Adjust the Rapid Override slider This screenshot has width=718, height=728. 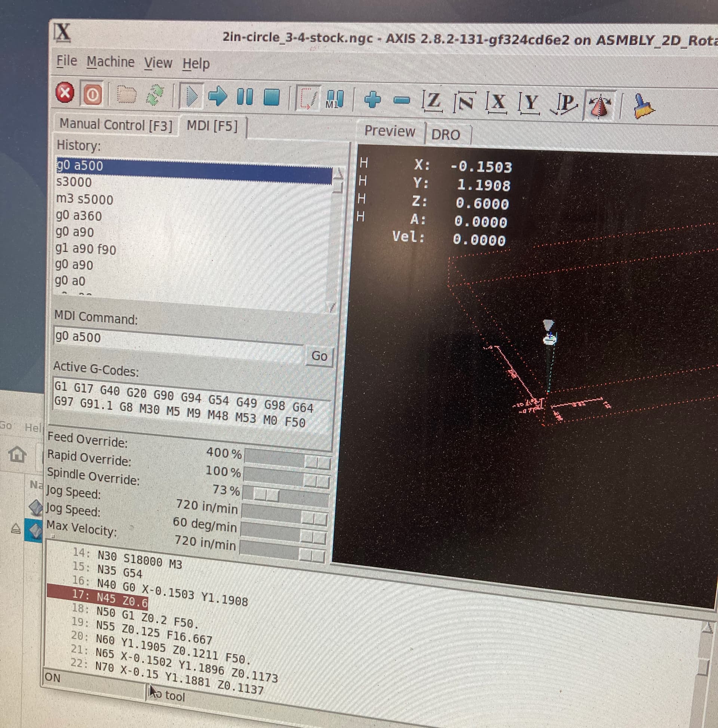tap(287, 478)
